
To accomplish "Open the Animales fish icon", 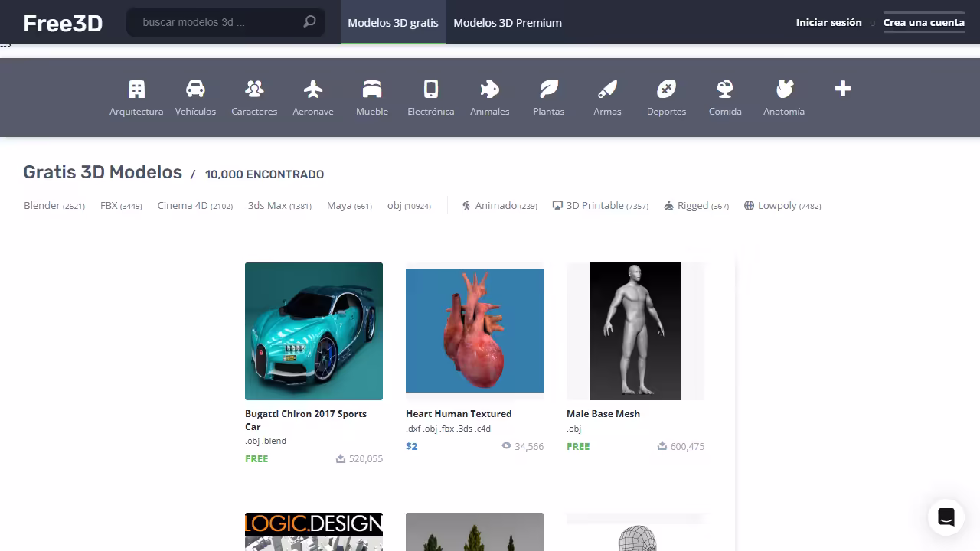I will click(x=490, y=89).
